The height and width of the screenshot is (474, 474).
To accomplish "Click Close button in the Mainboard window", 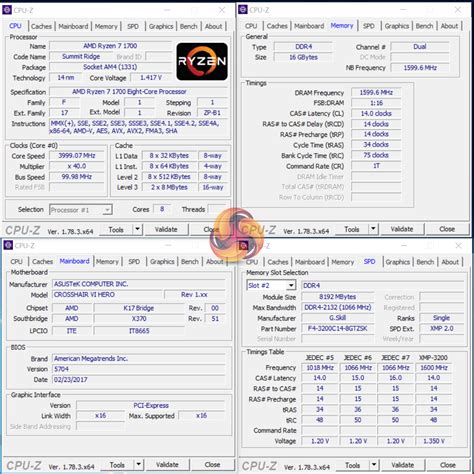I will [x=212, y=465].
